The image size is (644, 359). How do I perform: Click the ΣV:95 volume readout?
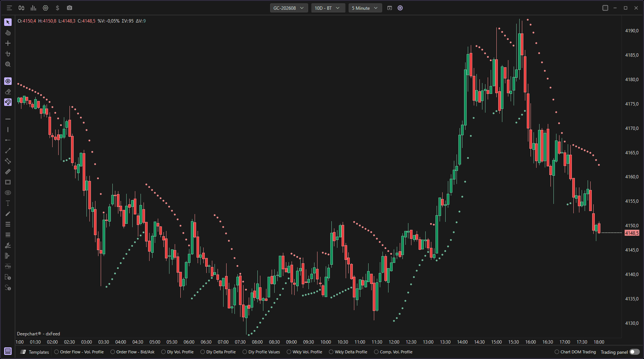[x=128, y=21]
